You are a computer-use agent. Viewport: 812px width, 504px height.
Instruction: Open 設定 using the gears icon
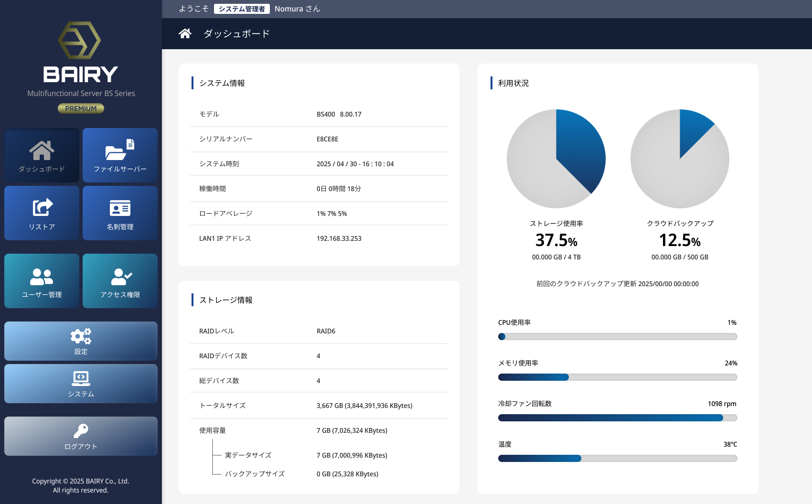tap(81, 337)
